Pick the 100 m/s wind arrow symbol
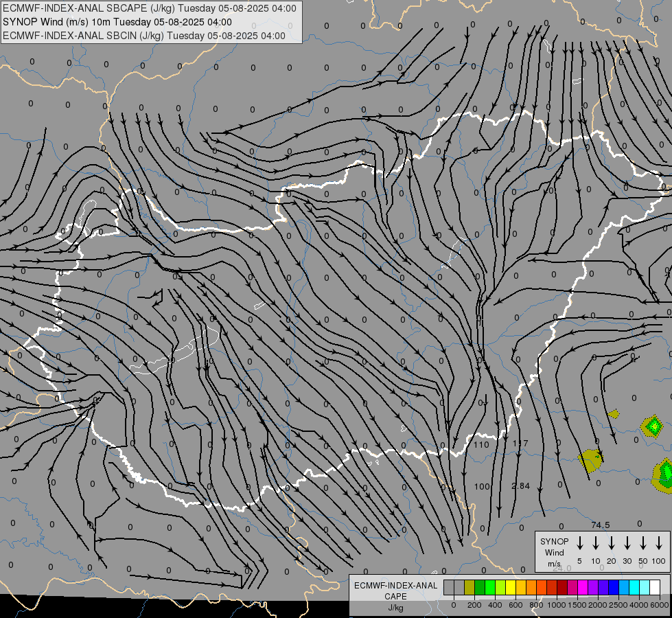Viewport: 672px width, 618px height. (659, 543)
